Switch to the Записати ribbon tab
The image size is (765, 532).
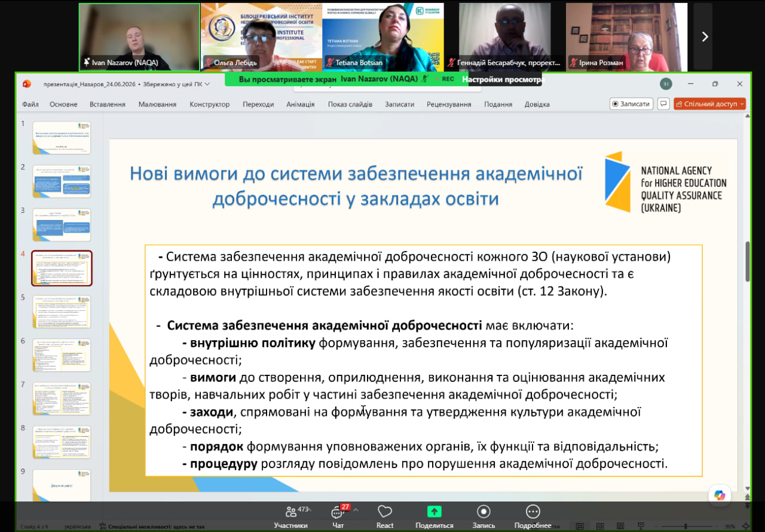click(399, 104)
